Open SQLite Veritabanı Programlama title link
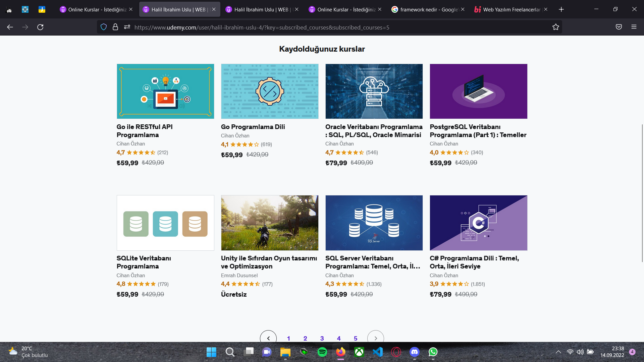644x362 pixels. pyautogui.click(x=144, y=262)
